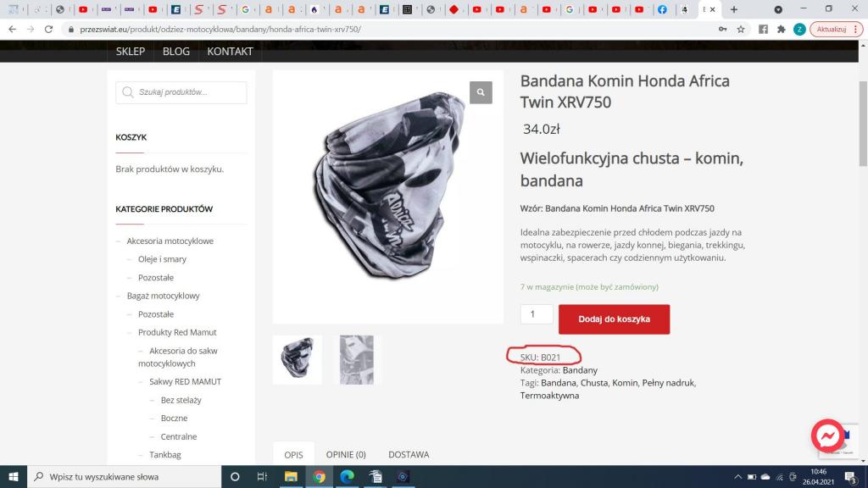Open Bez stelaży category

[x=181, y=400]
